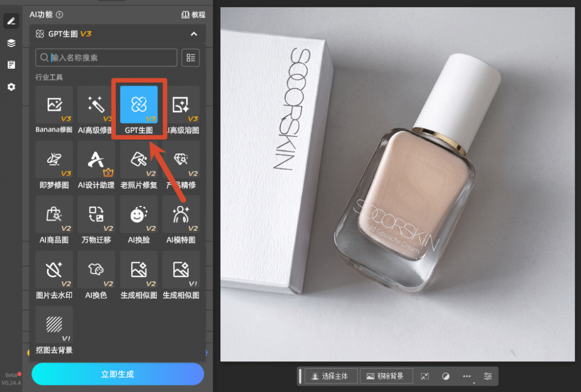Open the sliders adjustment icon in bottom toolbar
Viewport: 581px width, 392px height.
point(488,376)
